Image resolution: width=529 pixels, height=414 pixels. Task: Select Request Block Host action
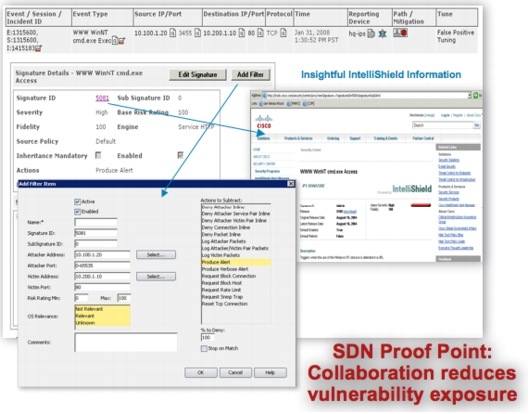[236, 283]
